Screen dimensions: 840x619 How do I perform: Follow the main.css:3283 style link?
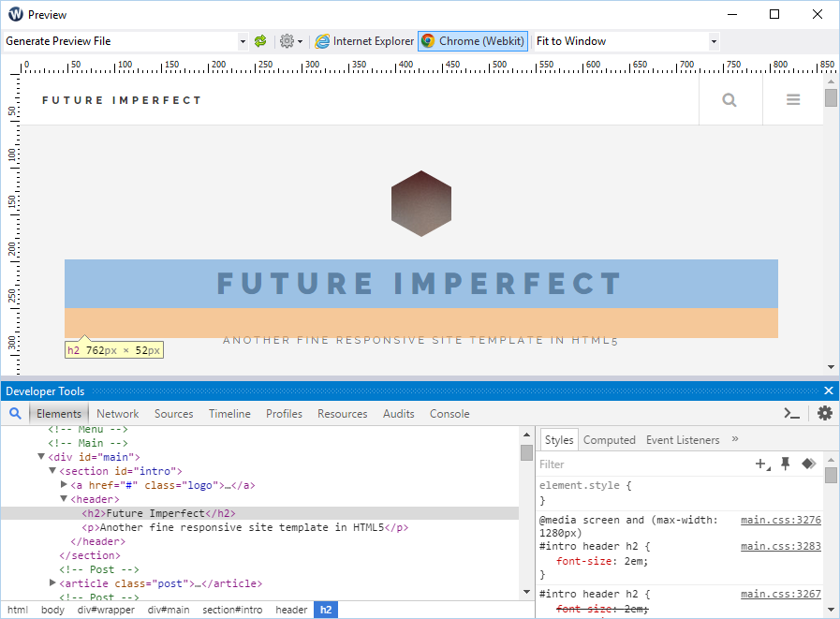pyautogui.click(x=780, y=546)
